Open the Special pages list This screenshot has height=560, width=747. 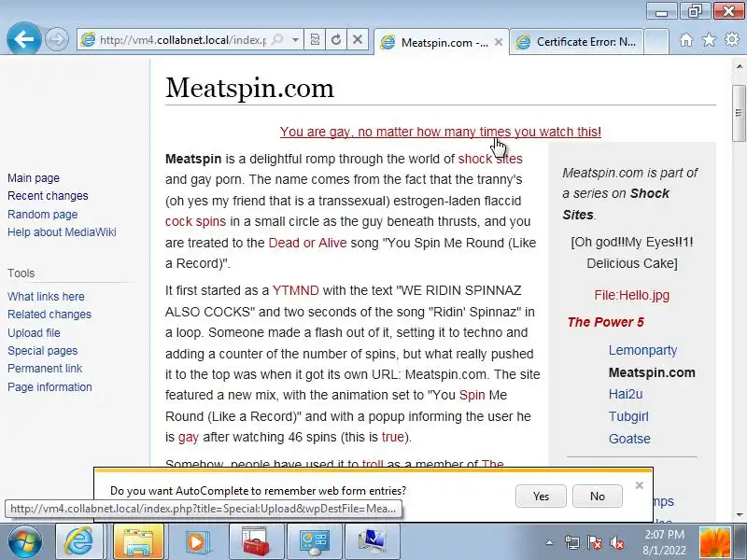pos(42,351)
